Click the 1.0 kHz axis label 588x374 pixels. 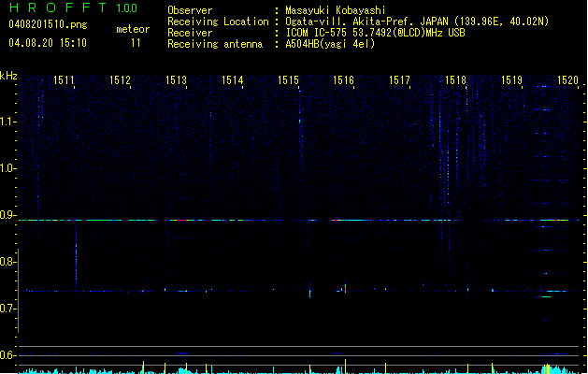pos(7,168)
